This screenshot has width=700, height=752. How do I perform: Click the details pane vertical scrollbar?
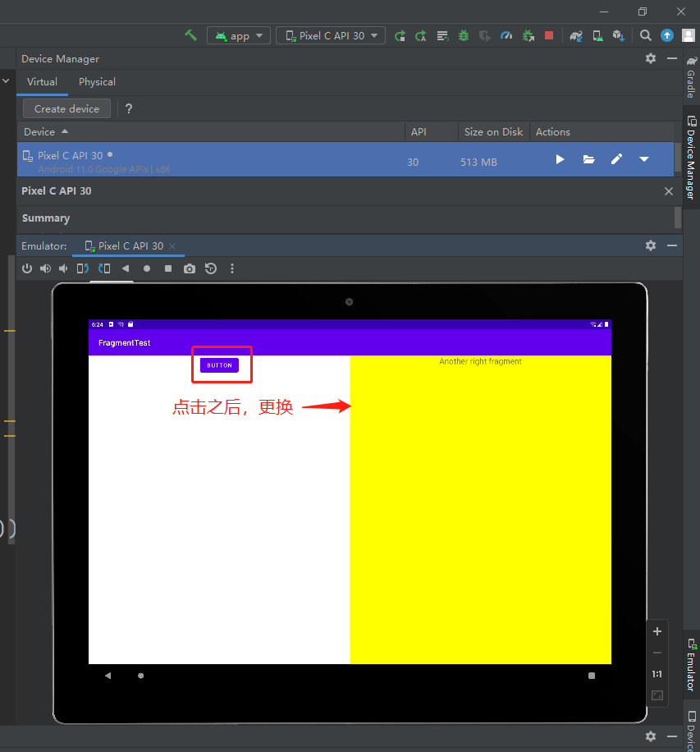point(678,218)
